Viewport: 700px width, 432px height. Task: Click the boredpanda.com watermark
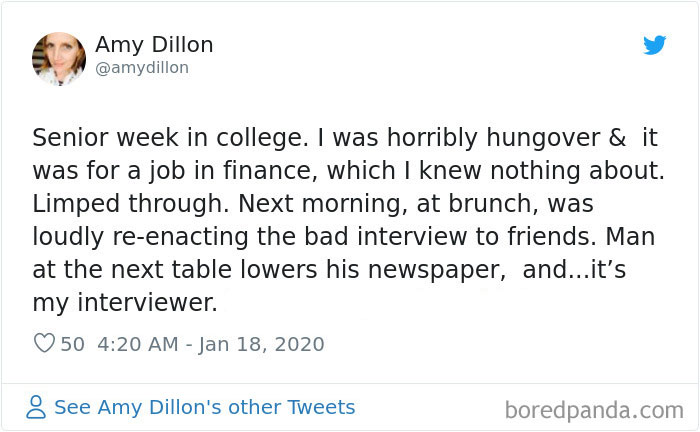[594, 409]
